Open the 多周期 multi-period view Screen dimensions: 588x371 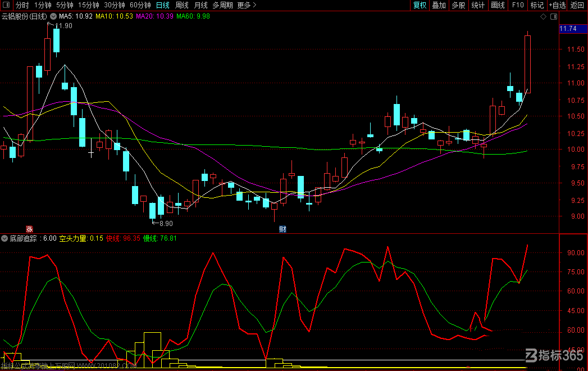[223, 5]
